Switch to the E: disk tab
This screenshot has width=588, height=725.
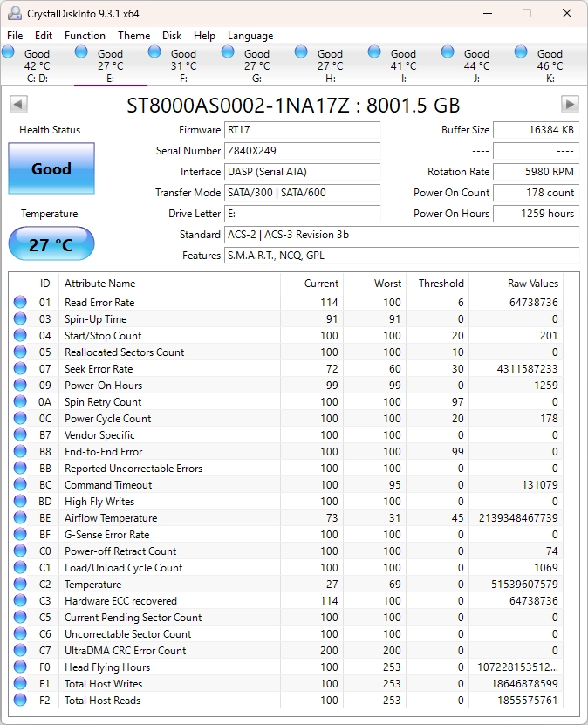(x=111, y=65)
